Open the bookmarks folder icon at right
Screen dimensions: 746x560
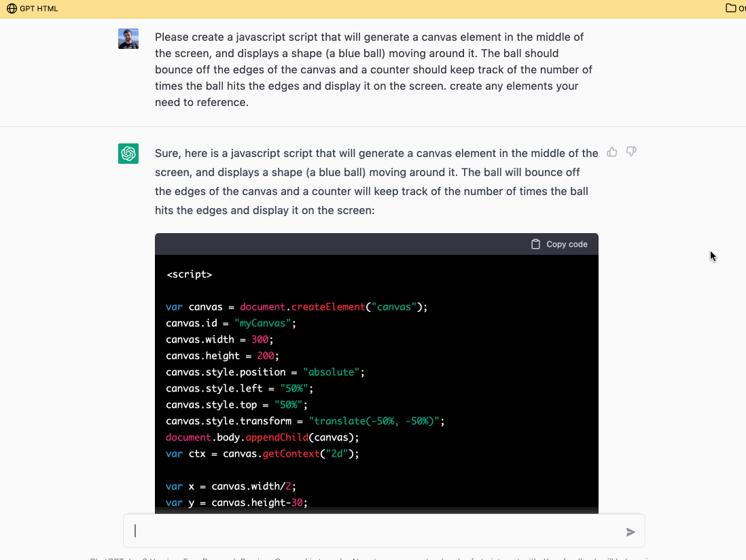click(x=731, y=8)
